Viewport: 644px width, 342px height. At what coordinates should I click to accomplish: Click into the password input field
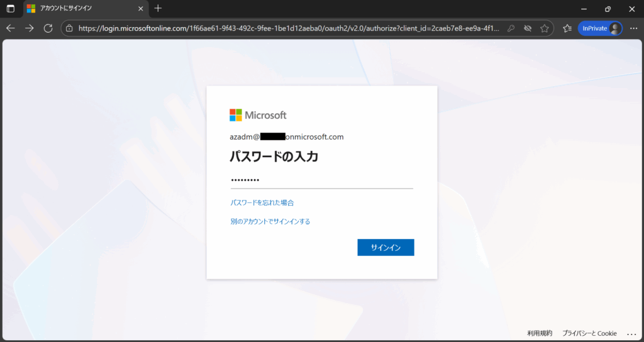click(x=321, y=180)
